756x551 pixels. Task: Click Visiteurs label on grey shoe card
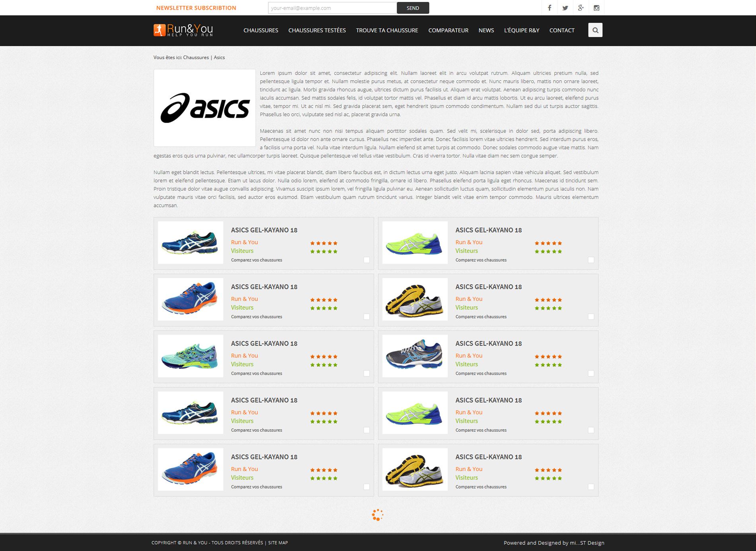pos(466,364)
